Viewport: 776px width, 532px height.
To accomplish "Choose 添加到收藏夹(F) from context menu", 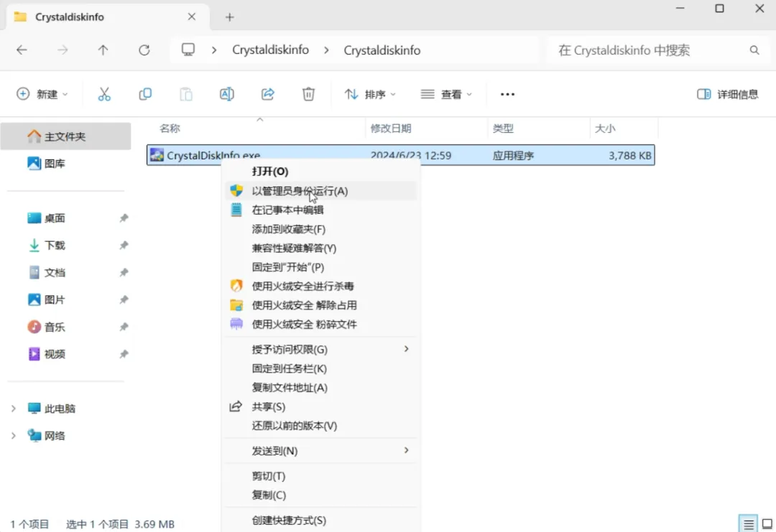I will point(320,229).
